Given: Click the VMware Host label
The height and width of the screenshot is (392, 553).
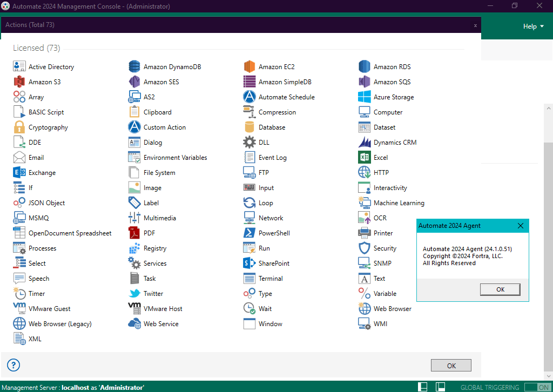Looking at the screenshot, I should click(163, 309).
